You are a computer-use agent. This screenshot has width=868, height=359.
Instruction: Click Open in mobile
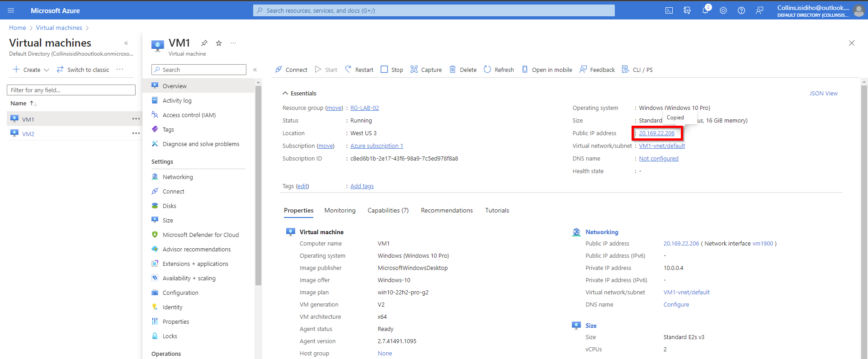[547, 70]
